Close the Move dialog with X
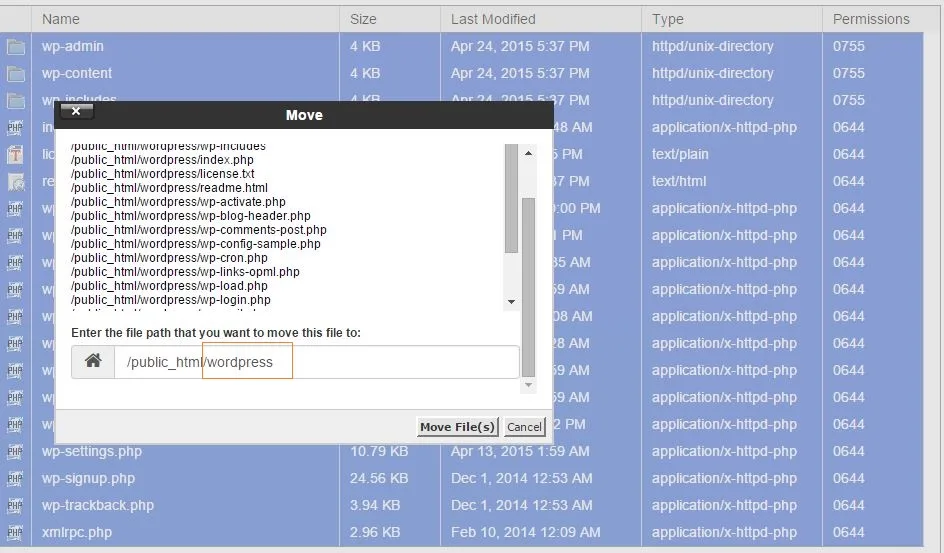Screen dimensions: 944x553 click(x=76, y=111)
